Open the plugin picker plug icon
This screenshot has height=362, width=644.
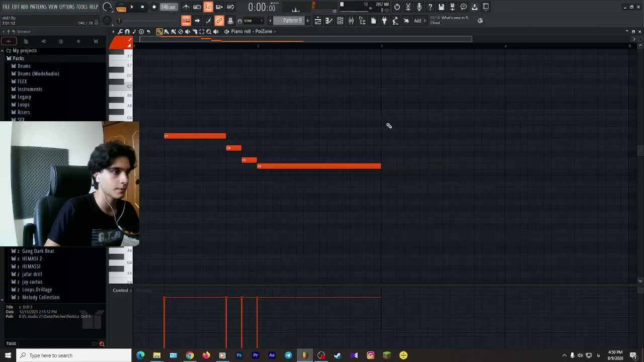pyautogui.click(x=384, y=21)
